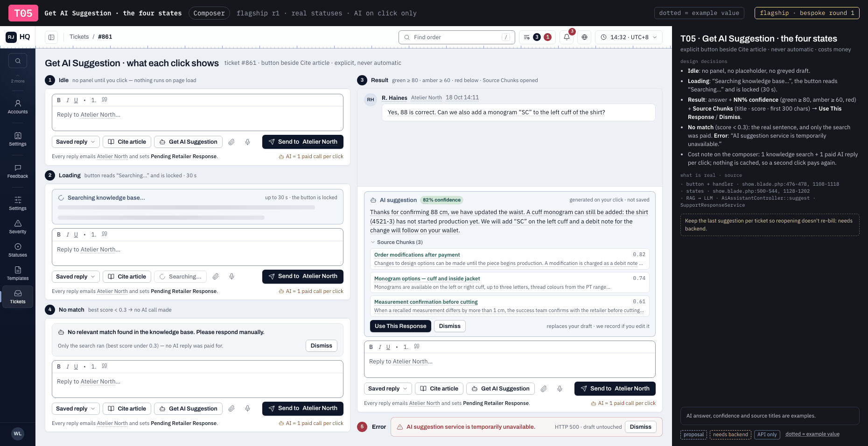Viewport: 868px width, 446px height.
Task: Click the 82% confidence badge
Action: pyautogui.click(x=441, y=200)
